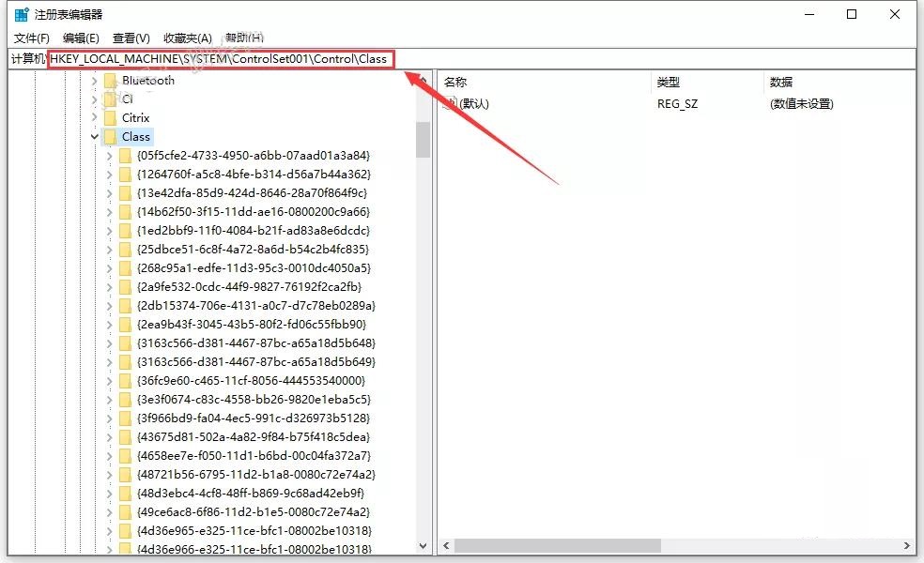Click the right pane scroll right arrow

pos(907,546)
